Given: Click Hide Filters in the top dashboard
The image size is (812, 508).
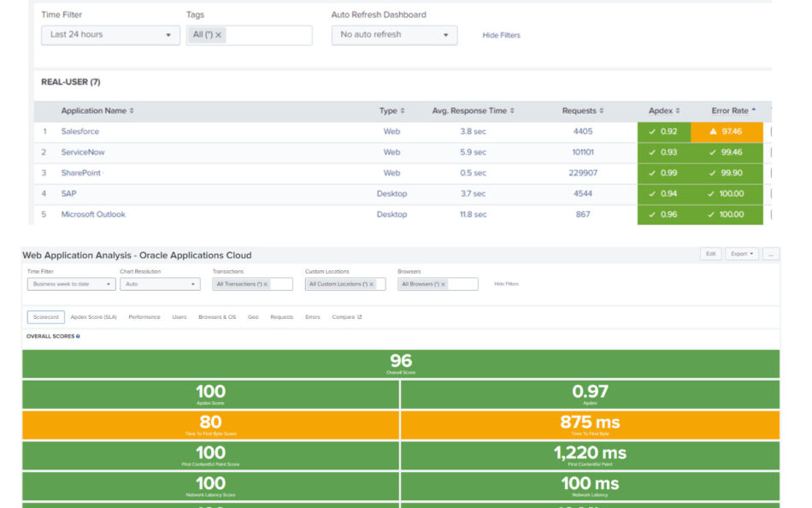Looking at the screenshot, I should click(501, 35).
